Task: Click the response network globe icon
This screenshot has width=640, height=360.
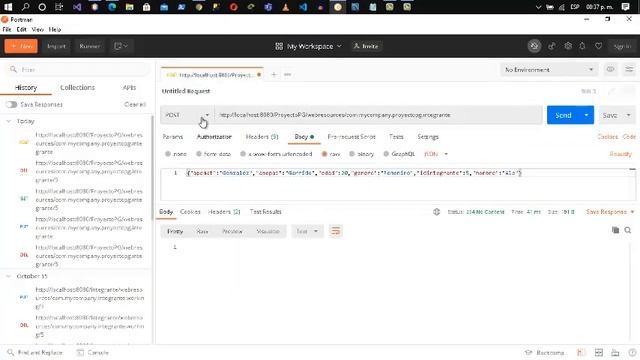Action: [x=436, y=212]
